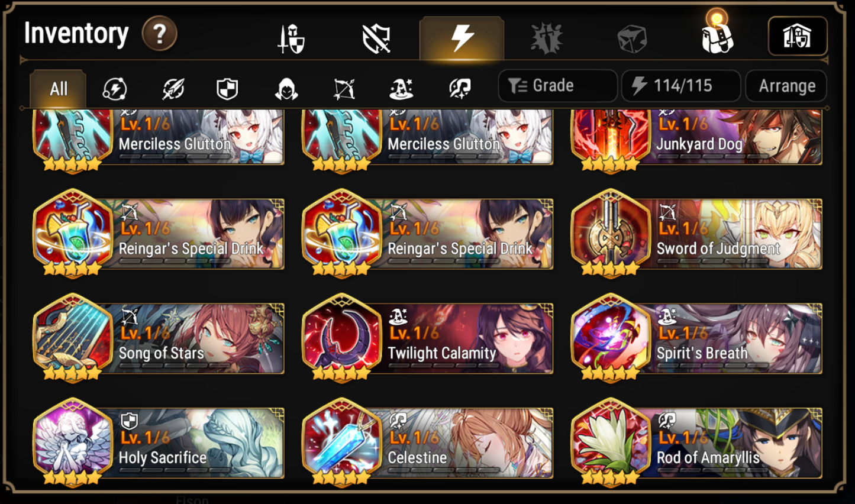Select the lightning bolt artifact tab
Screen dimensions: 855x504
462,38
